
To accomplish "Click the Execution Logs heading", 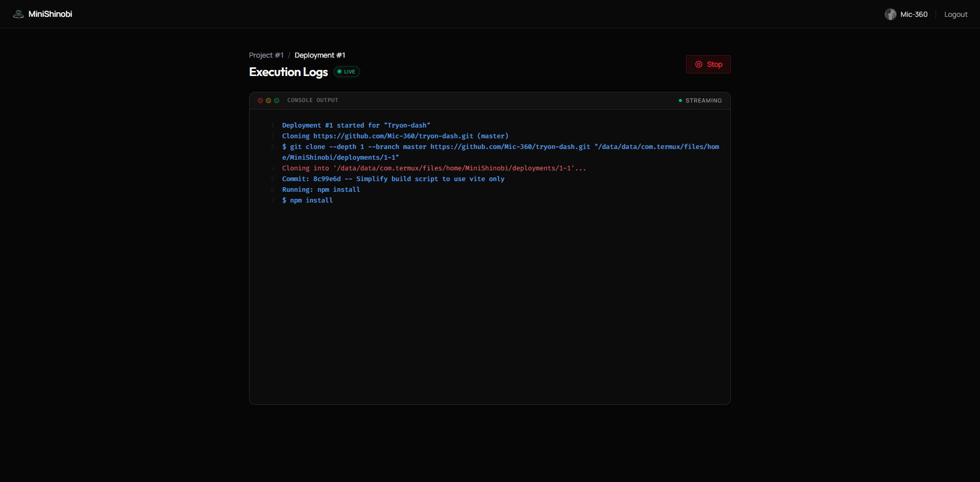I will pos(288,72).
